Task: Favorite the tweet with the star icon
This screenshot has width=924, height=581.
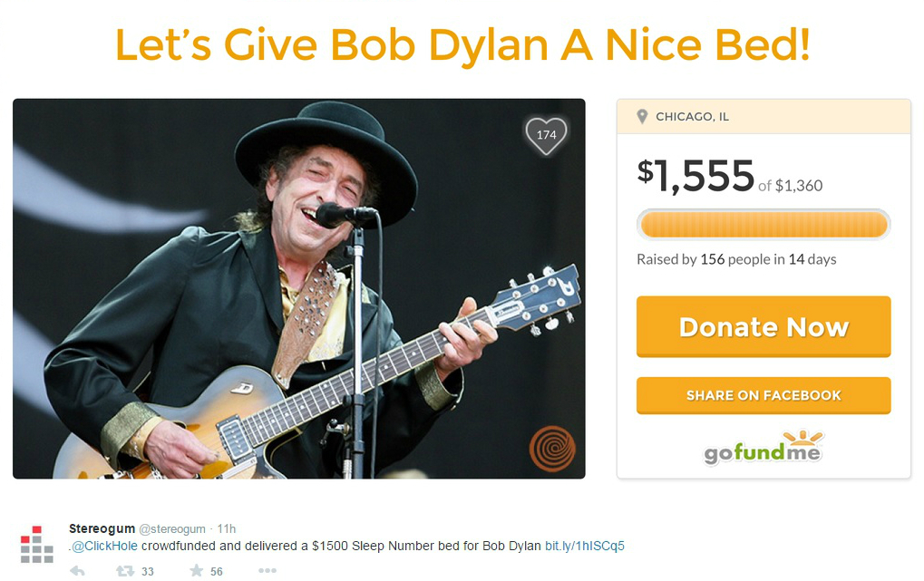Action: pyautogui.click(x=197, y=570)
